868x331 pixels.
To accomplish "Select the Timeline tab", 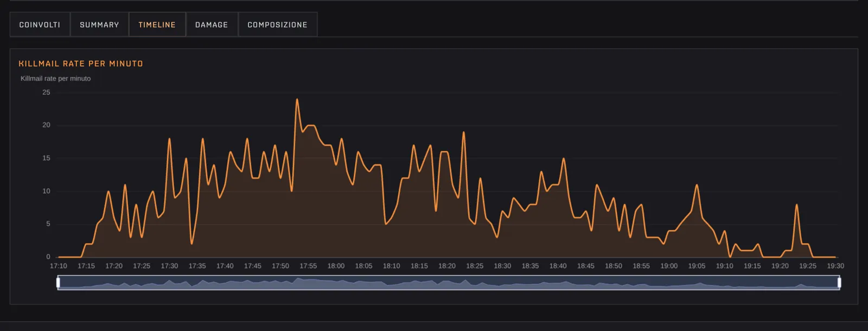I will pos(157,24).
